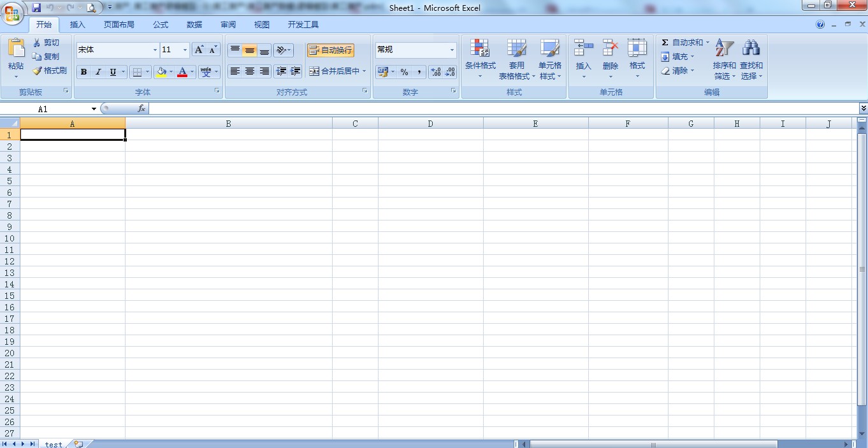This screenshot has height=448, width=868.
Task: Expand the formula bar
Action: point(864,109)
